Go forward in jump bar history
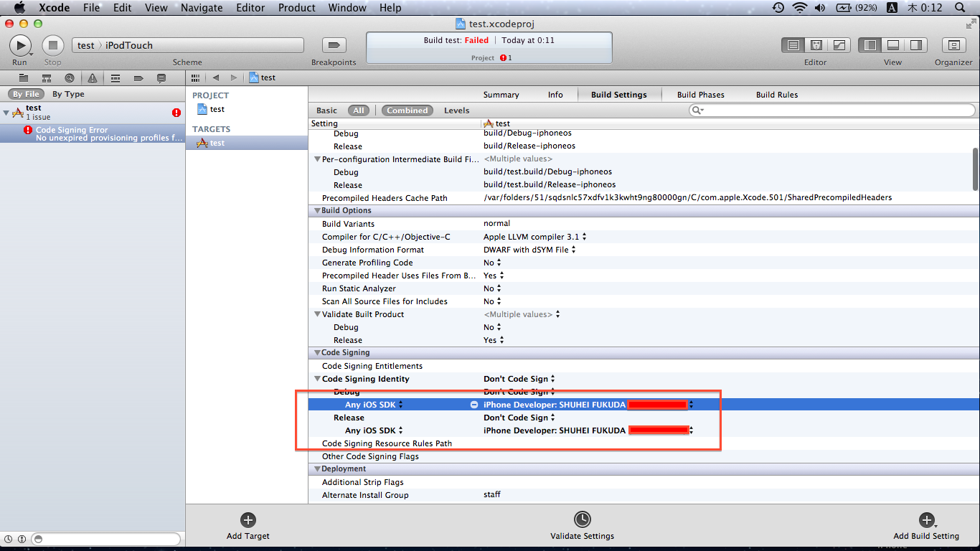Viewport: 980px width, 551px height. (x=233, y=77)
